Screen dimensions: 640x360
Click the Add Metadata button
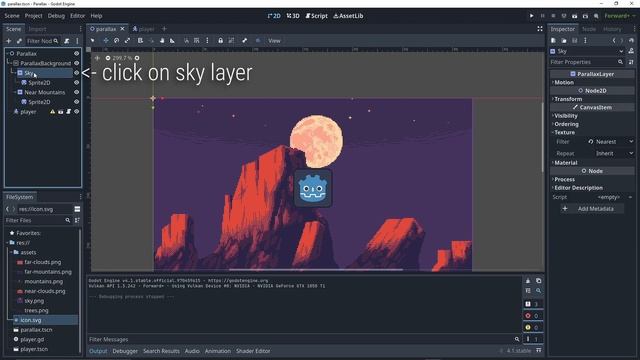tap(592, 209)
